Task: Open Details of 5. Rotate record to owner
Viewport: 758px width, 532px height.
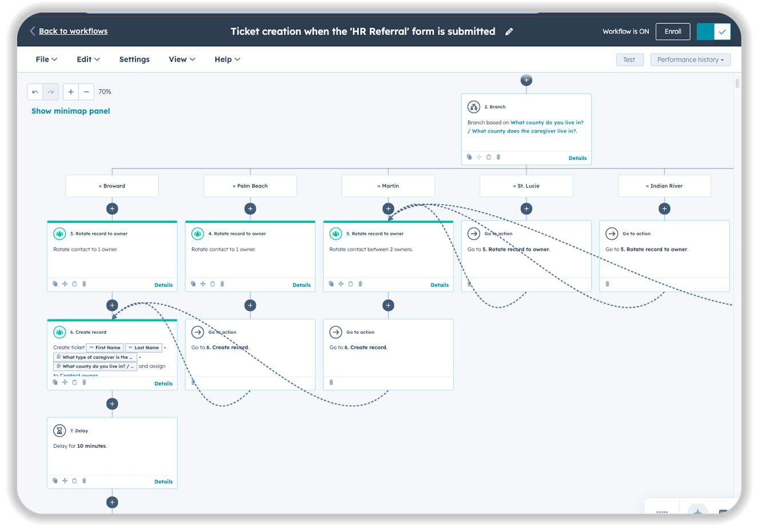Action: 440,285
